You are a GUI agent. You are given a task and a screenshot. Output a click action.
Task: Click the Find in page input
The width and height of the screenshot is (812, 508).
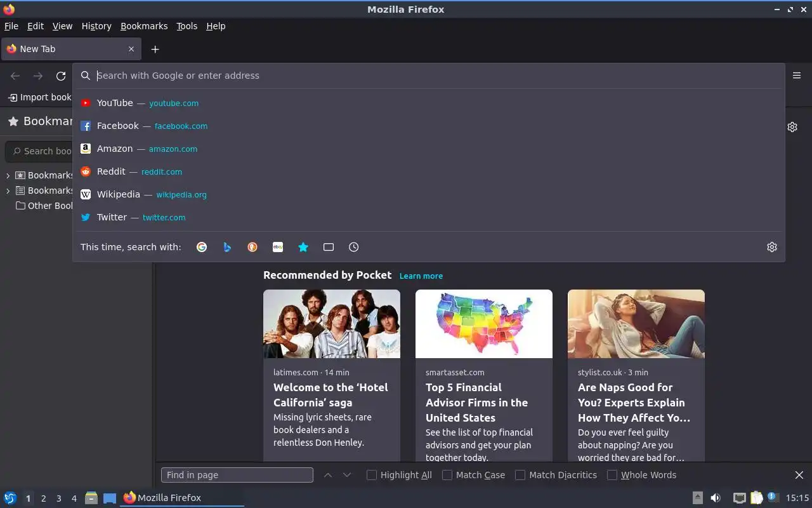[x=237, y=475]
